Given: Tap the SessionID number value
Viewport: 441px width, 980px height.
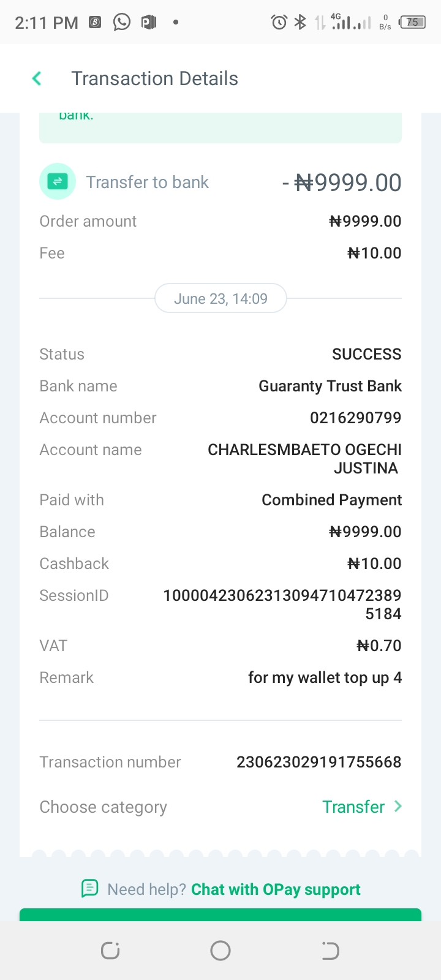Looking at the screenshot, I should point(282,605).
